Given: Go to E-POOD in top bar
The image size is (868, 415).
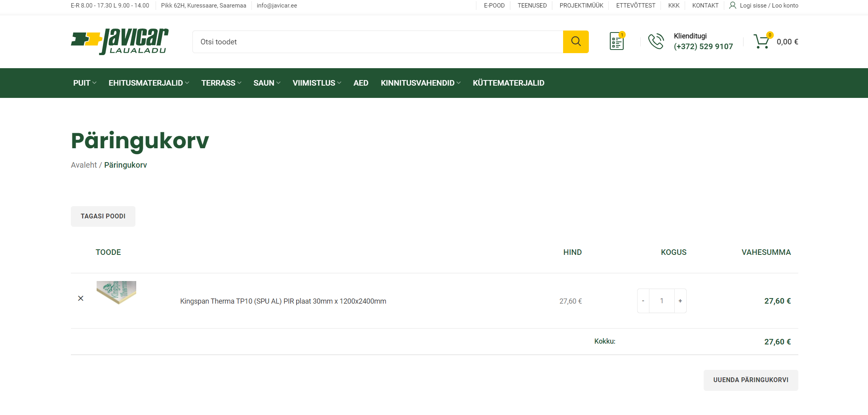Looking at the screenshot, I should coord(494,6).
